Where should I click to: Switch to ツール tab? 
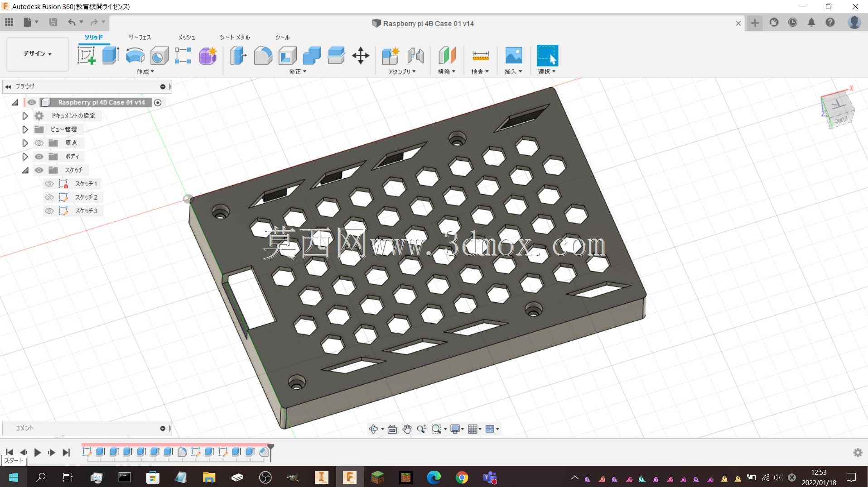282,37
